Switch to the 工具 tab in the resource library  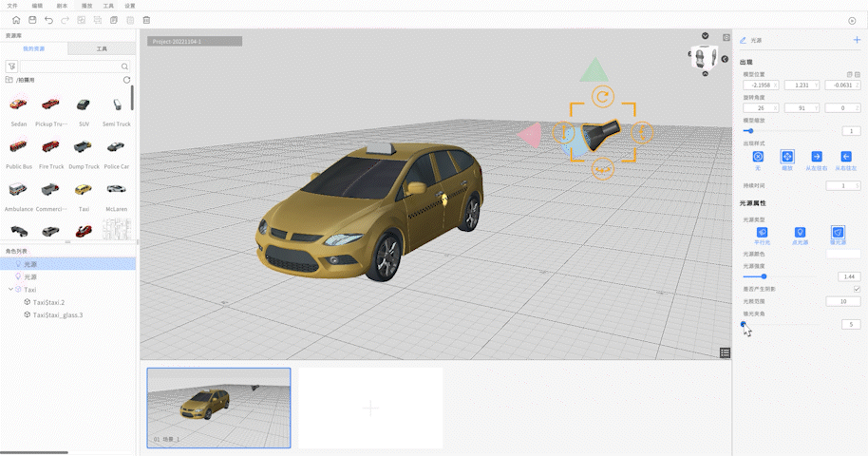102,48
